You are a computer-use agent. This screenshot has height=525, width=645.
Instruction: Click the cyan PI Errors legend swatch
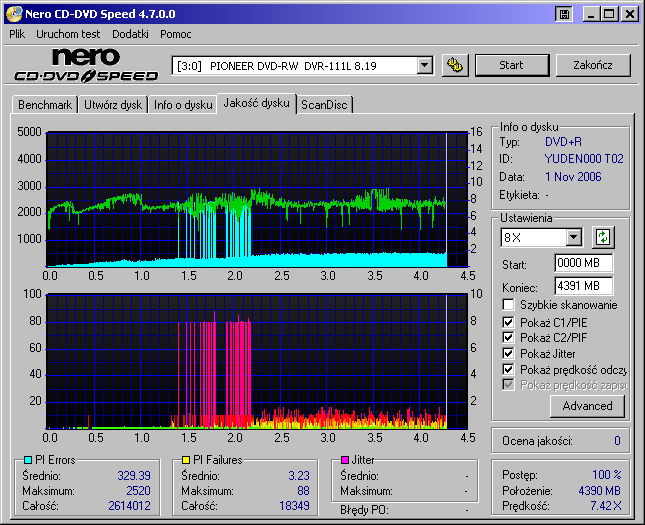[x=28, y=460]
